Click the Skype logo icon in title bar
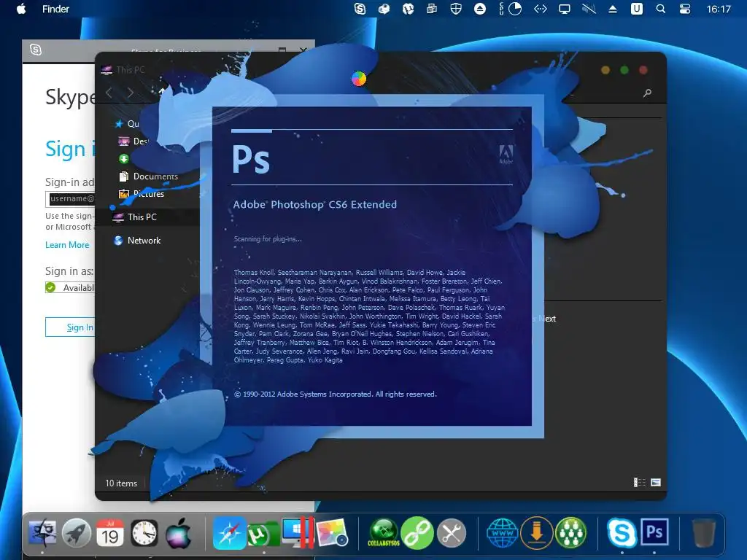The image size is (747, 560). tap(36, 50)
